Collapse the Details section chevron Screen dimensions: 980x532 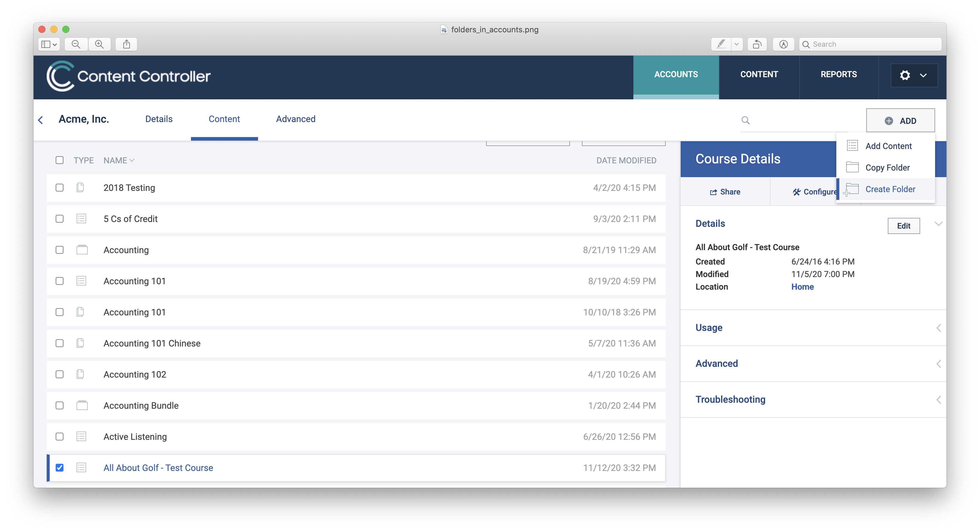click(x=938, y=224)
